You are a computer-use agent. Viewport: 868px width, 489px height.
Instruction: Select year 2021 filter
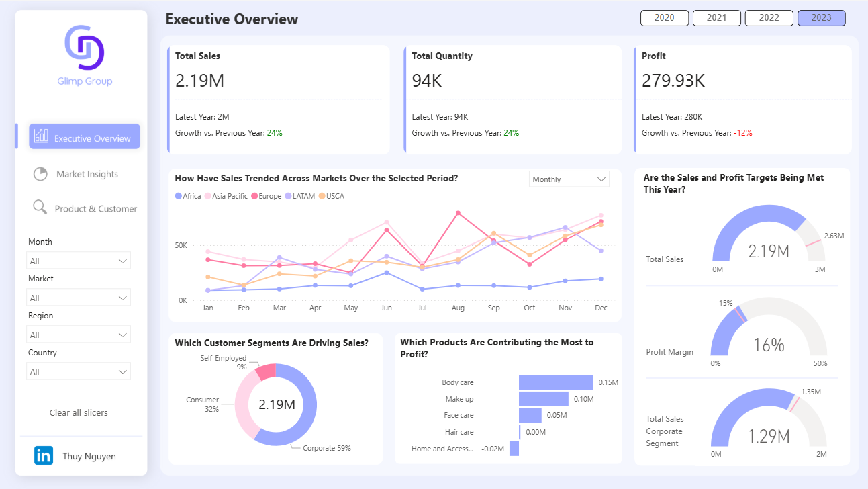pos(717,18)
